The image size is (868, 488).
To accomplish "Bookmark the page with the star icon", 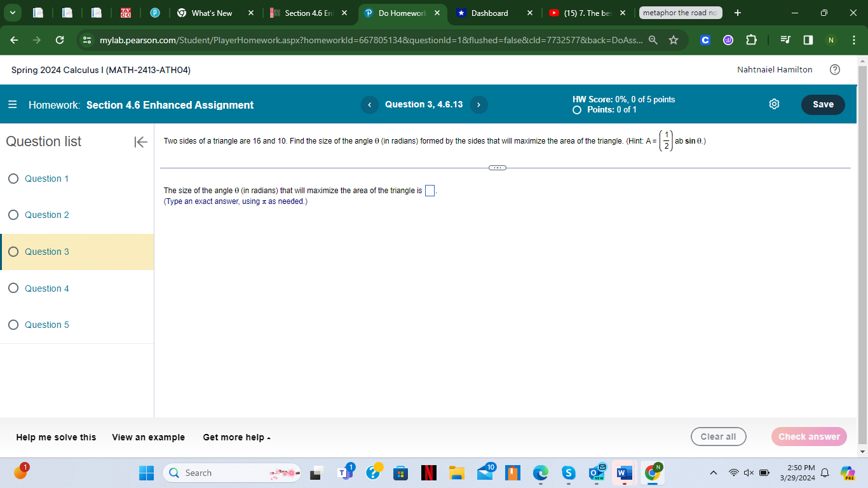I will (674, 40).
